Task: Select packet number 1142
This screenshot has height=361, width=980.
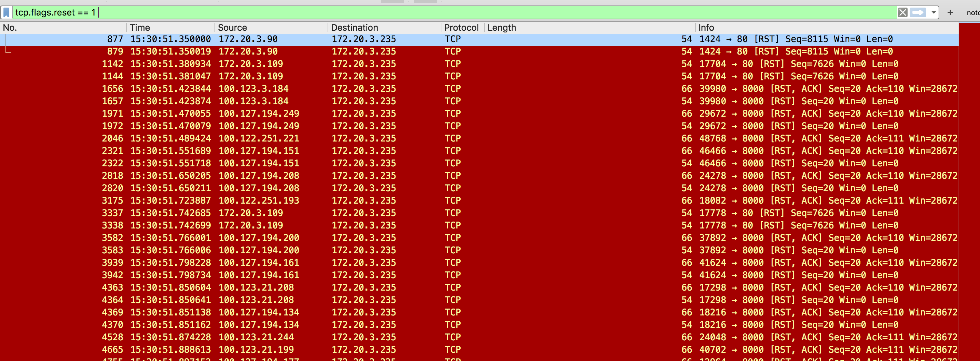Action: (479, 64)
